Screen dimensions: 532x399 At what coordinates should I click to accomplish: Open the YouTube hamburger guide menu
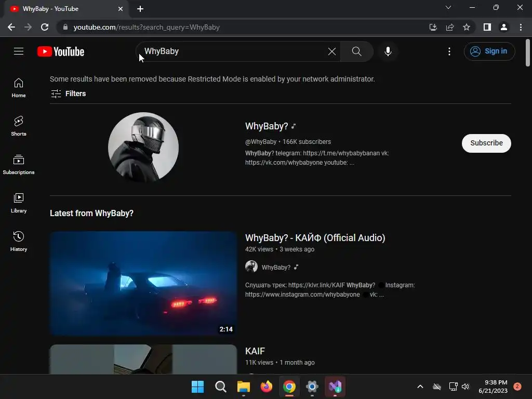pyautogui.click(x=19, y=51)
